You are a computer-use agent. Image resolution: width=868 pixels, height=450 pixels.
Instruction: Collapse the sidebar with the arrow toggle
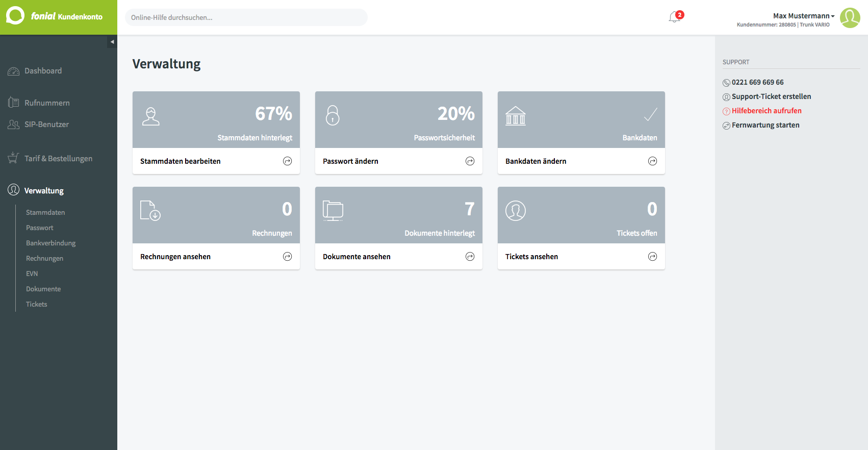pyautogui.click(x=112, y=42)
